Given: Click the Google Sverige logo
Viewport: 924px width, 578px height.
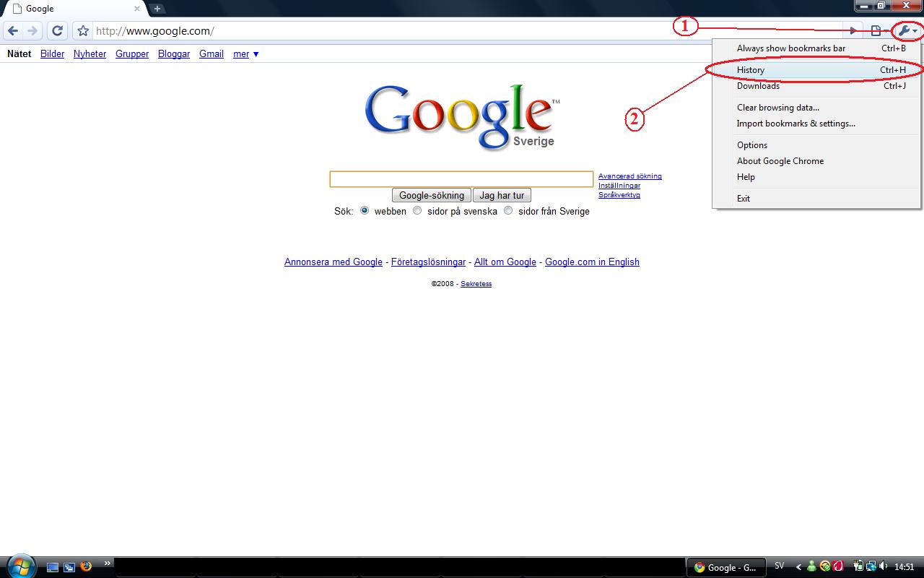Looking at the screenshot, I should coord(462,116).
